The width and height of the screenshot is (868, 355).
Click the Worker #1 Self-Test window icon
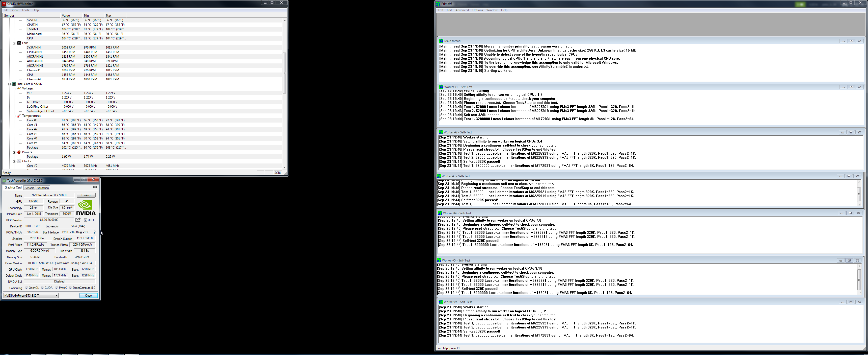(441, 87)
